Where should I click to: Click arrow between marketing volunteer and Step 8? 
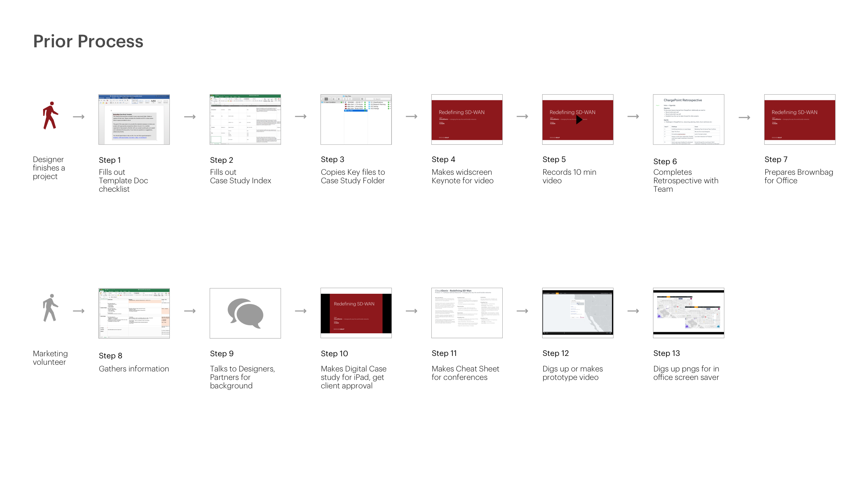coord(79,311)
